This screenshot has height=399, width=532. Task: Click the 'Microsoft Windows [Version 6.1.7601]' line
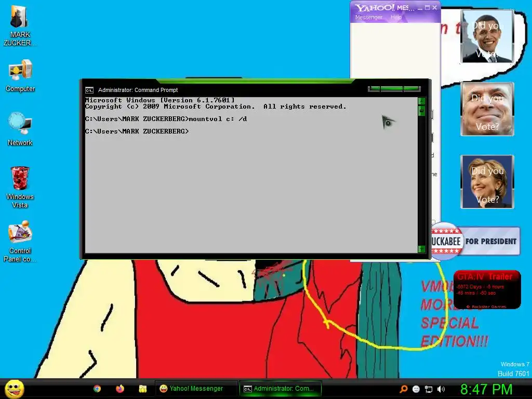point(160,100)
